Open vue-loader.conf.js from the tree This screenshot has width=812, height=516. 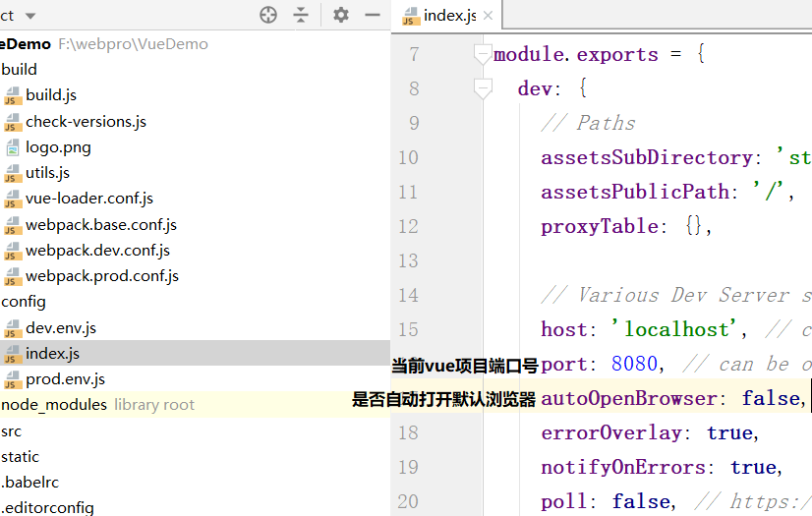89,199
